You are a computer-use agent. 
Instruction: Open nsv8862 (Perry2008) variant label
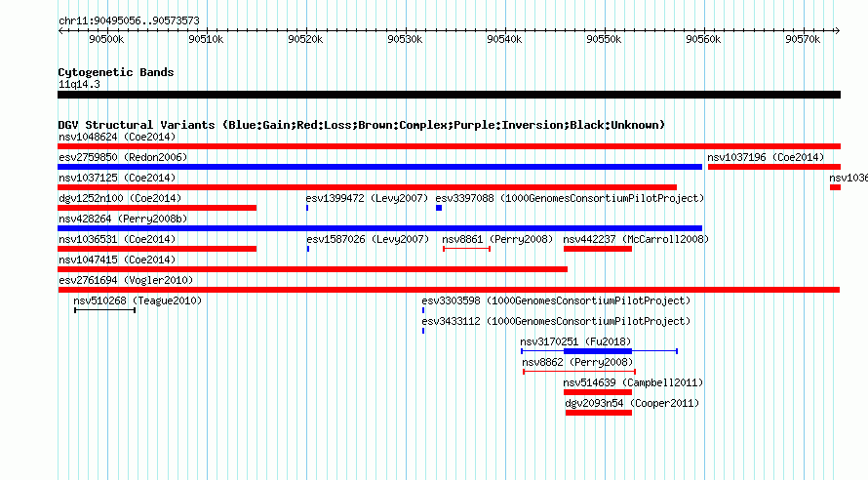pyautogui.click(x=578, y=362)
